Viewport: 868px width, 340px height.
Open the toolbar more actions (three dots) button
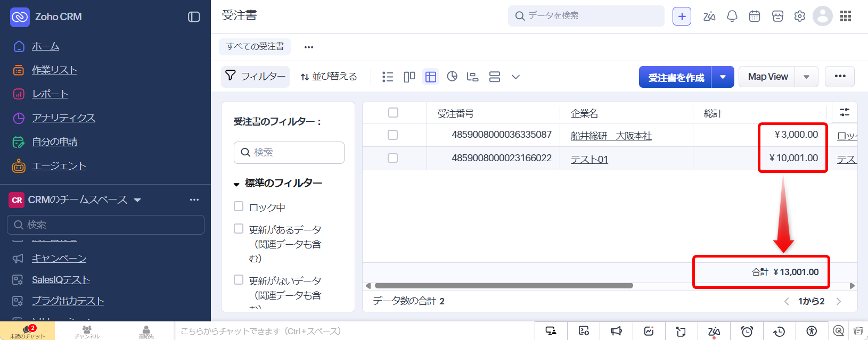tap(840, 77)
